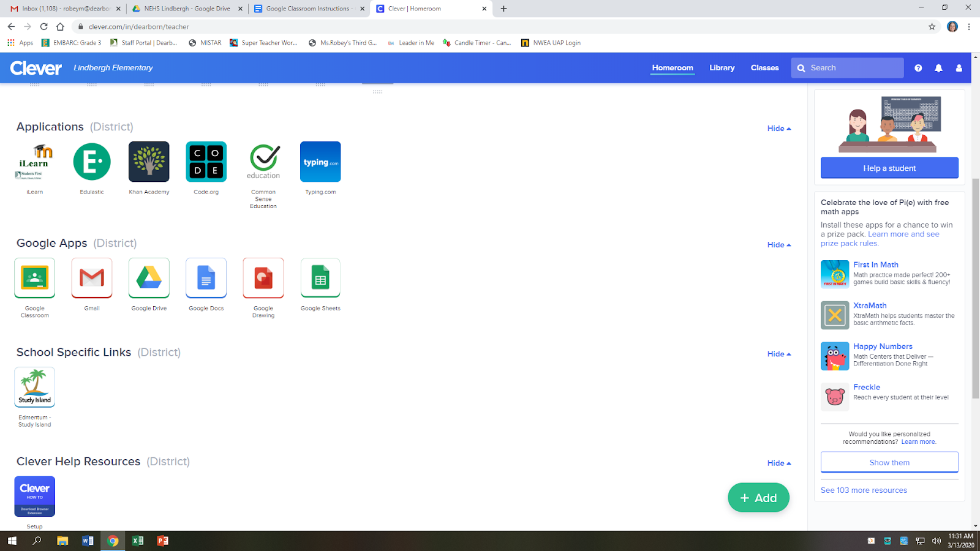Click the Help a student button

[889, 168]
